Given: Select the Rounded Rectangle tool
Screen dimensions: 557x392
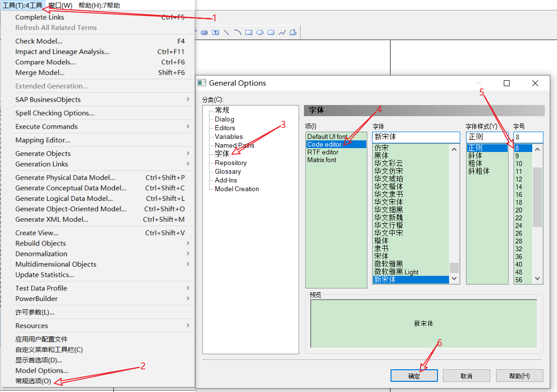Looking at the screenshot, I should (x=270, y=32).
